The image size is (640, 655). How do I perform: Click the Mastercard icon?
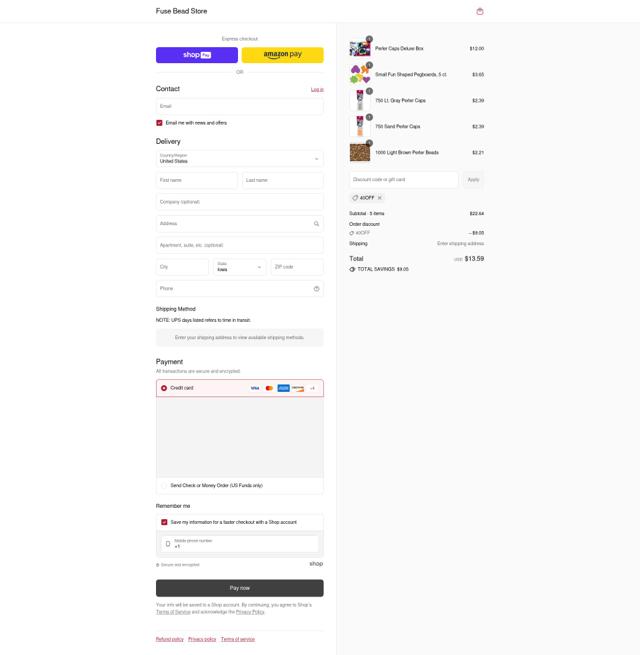pyautogui.click(x=269, y=388)
